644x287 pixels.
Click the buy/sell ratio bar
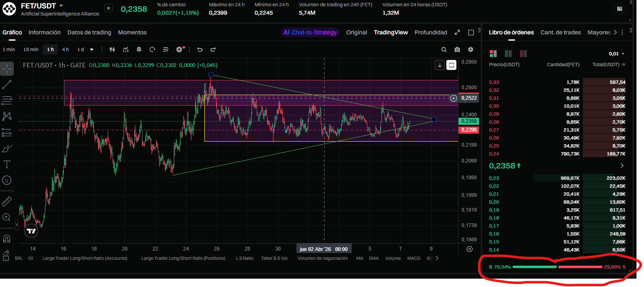[x=557, y=267]
